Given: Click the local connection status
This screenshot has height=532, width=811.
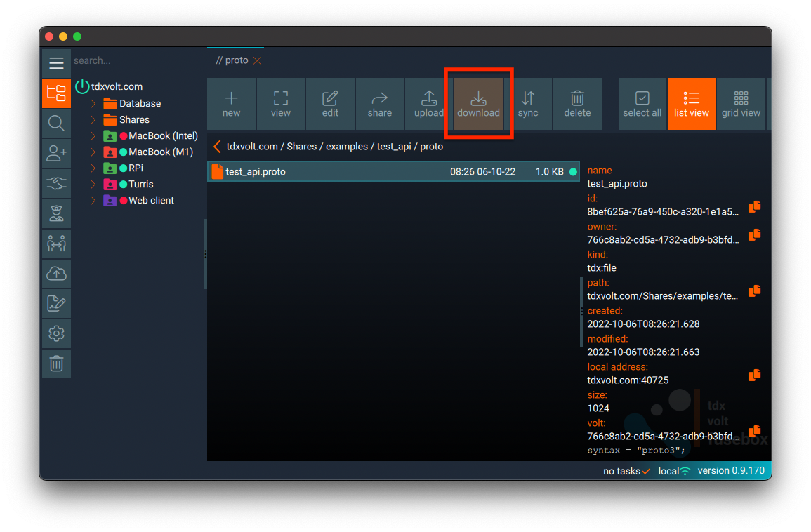Looking at the screenshot, I should coord(674,471).
